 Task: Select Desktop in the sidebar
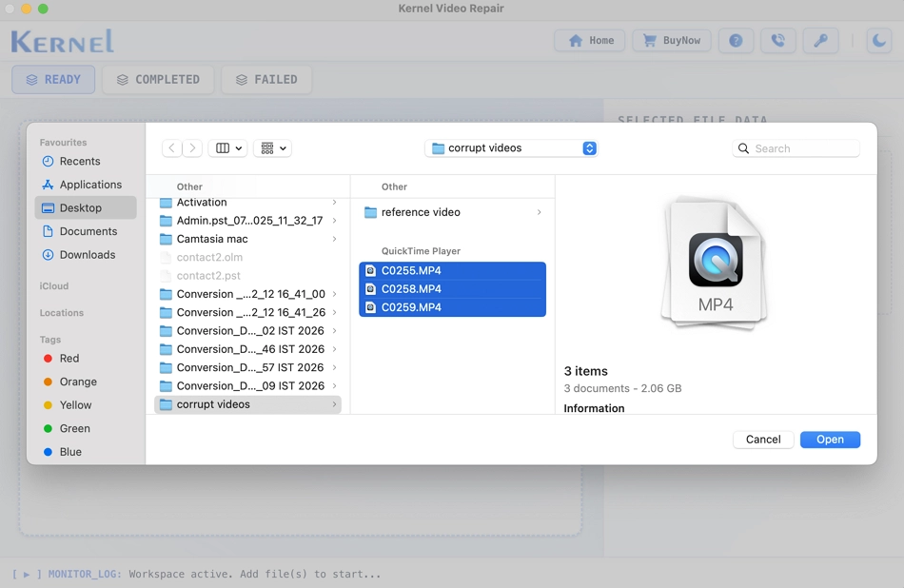86,207
